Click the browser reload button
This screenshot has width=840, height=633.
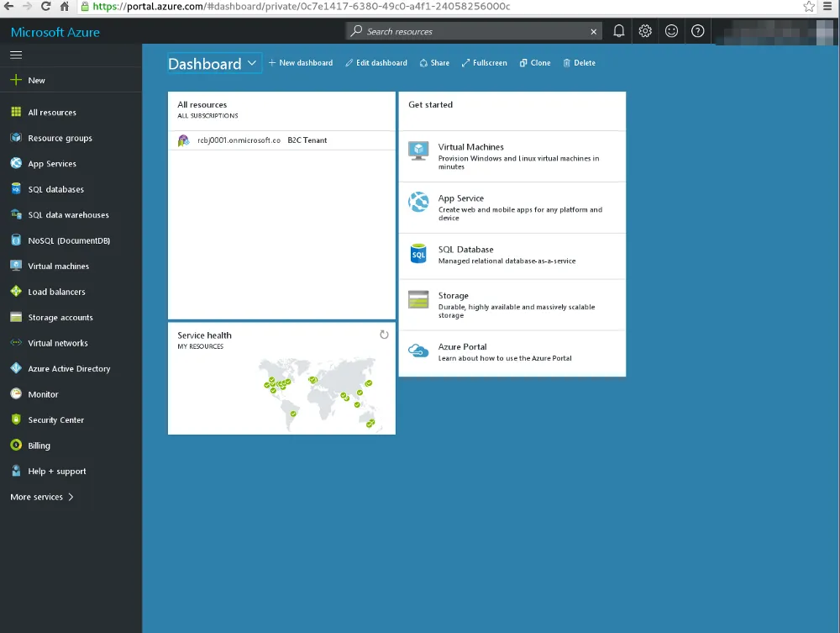tap(46, 7)
